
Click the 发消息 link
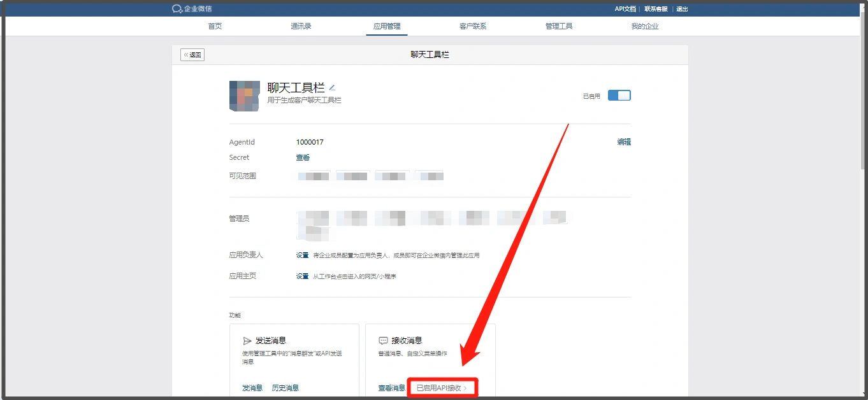pyautogui.click(x=252, y=388)
